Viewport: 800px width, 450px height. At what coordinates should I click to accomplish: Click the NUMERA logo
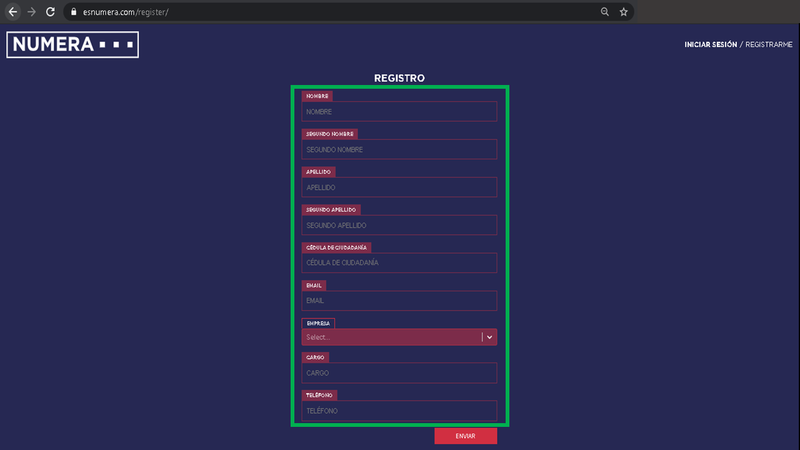[x=72, y=45]
